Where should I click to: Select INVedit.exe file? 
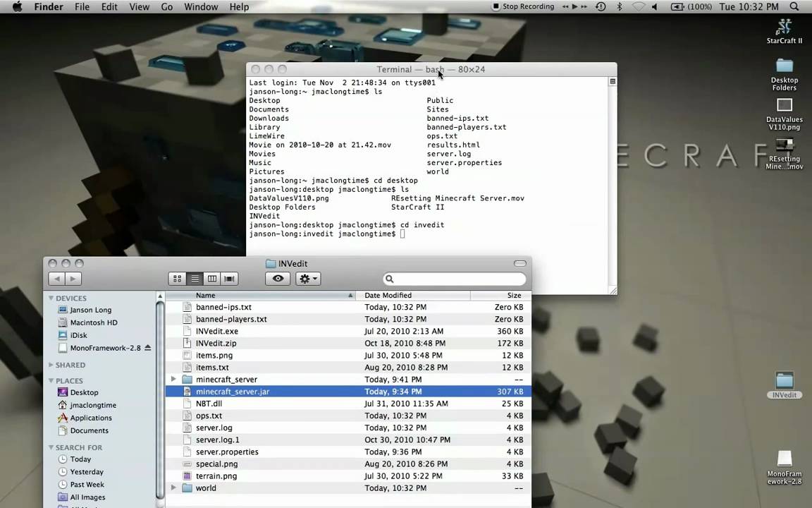coord(348,331)
